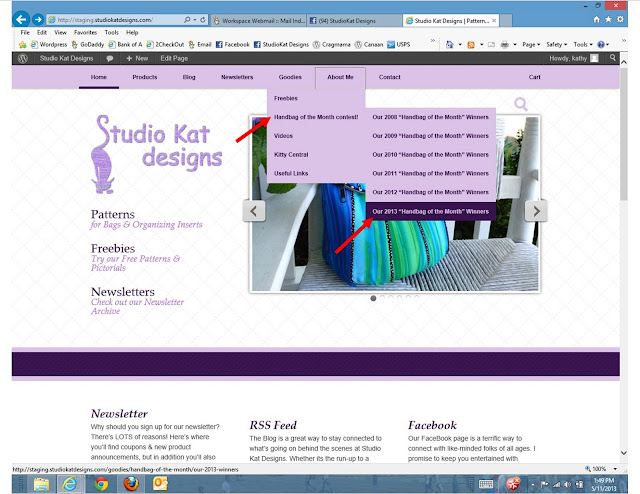
Task: Click the admin bar search magnifier
Action: tap(613, 58)
